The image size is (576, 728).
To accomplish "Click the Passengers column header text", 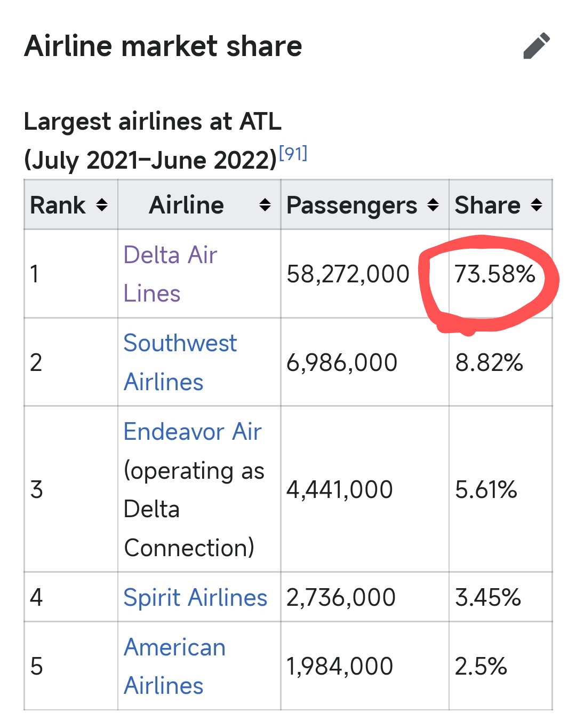I will [x=351, y=205].
